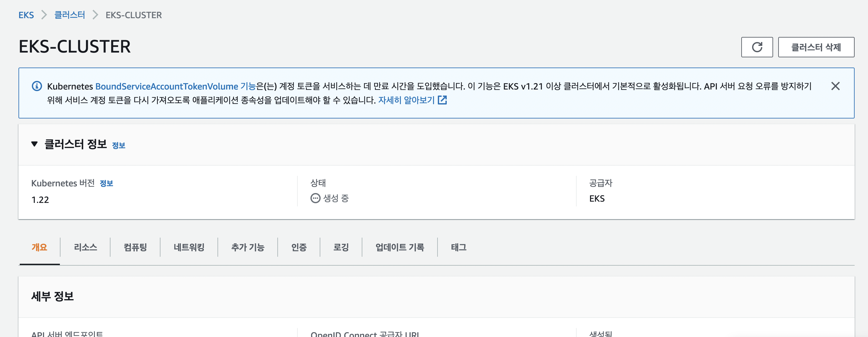Click the EKS-CLUSTER page heading

[x=75, y=47]
